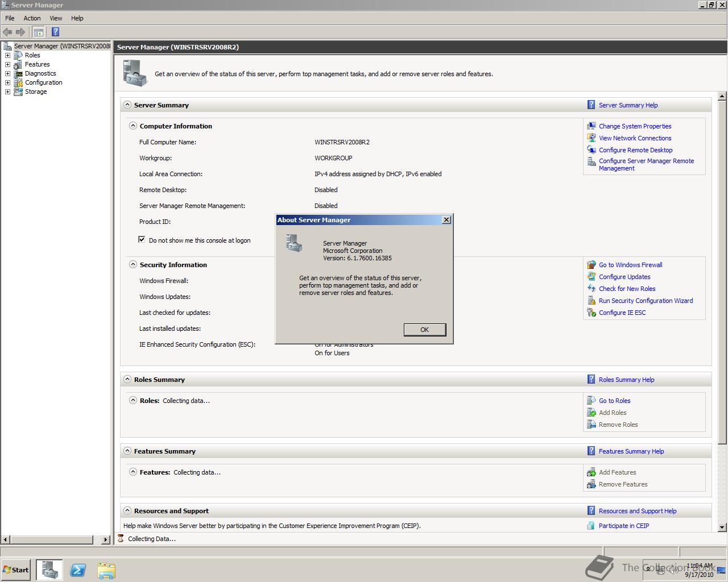728x582 pixels.
Task: Select the Configuration node icon in tree
Action: [x=18, y=82]
